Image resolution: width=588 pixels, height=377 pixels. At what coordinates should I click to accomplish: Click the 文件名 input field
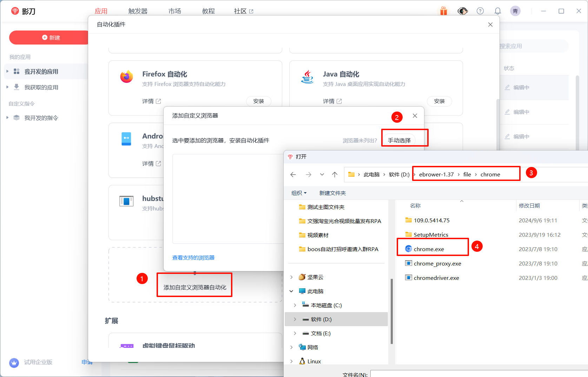click(477, 374)
